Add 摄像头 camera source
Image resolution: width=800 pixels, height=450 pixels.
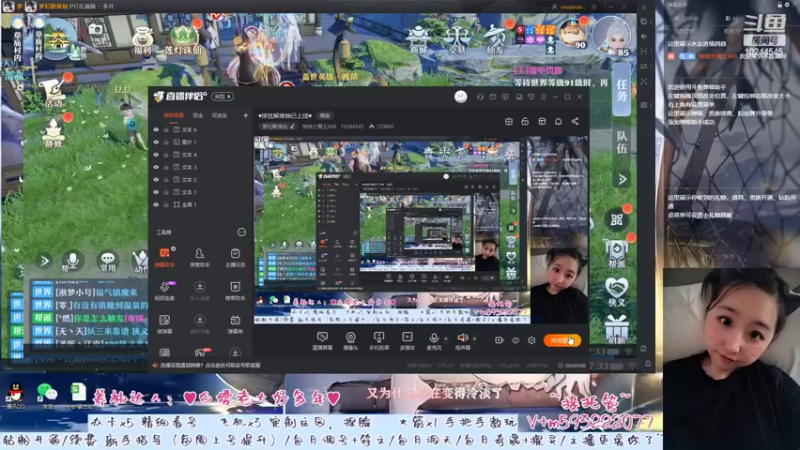(351, 341)
